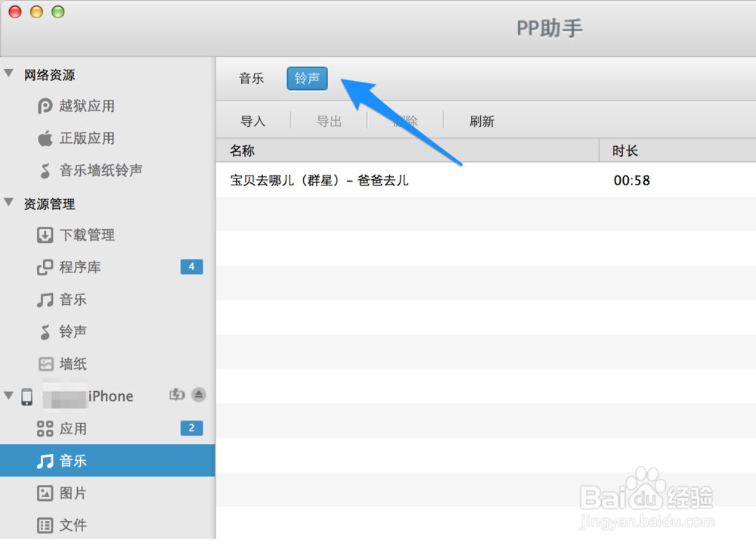Image resolution: width=756 pixels, height=547 pixels.
Task: Select 正版应用 label in sidebar
Action: (87, 138)
